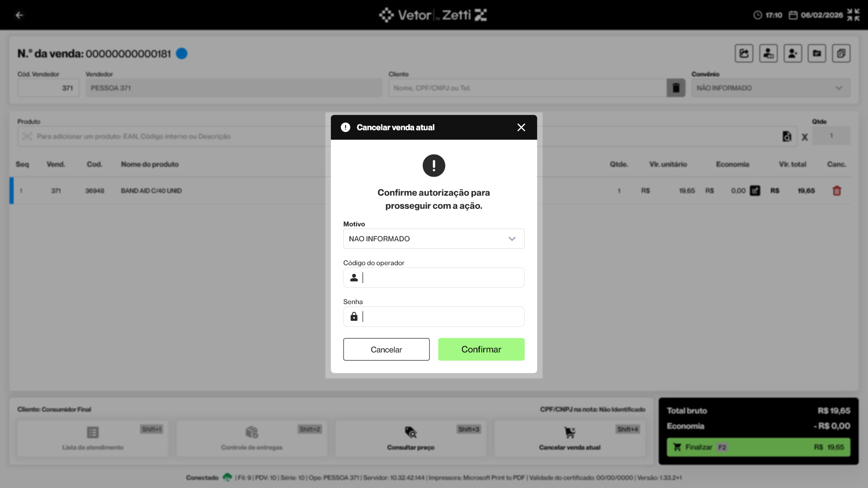Click the edit discount icon on the item row
Screen dimensions: 868x488
tap(755, 191)
